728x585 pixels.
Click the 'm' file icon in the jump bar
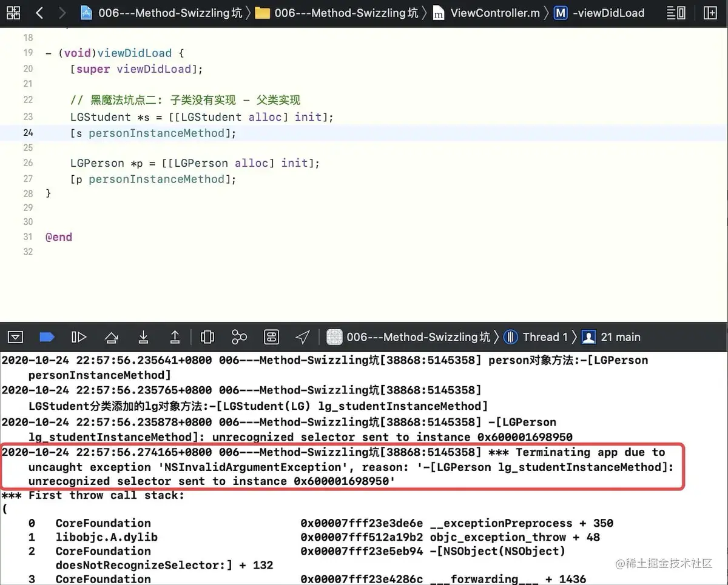tap(438, 13)
